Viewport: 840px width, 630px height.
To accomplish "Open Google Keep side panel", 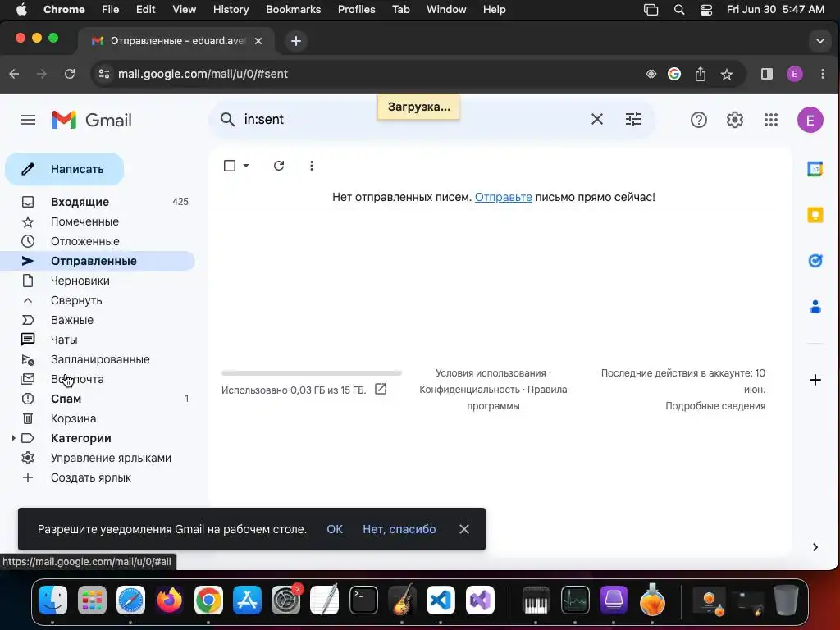I will 815,215.
